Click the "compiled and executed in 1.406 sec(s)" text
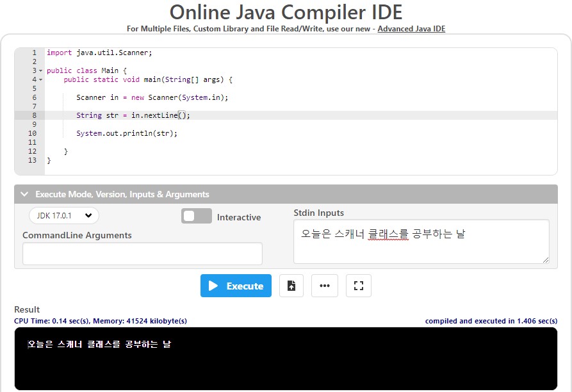The image size is (572, 392). (491, 321)
